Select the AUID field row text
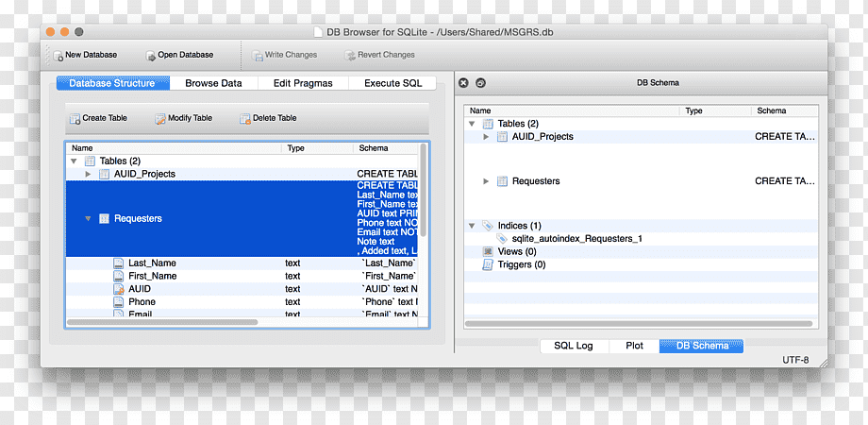This screenshot has width=868, height=425. coord(140,289)
